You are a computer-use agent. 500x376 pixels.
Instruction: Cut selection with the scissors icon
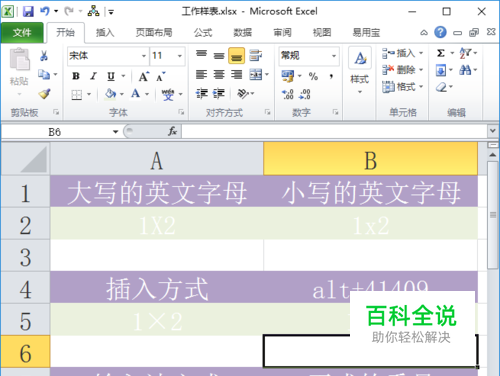point(44,56)
